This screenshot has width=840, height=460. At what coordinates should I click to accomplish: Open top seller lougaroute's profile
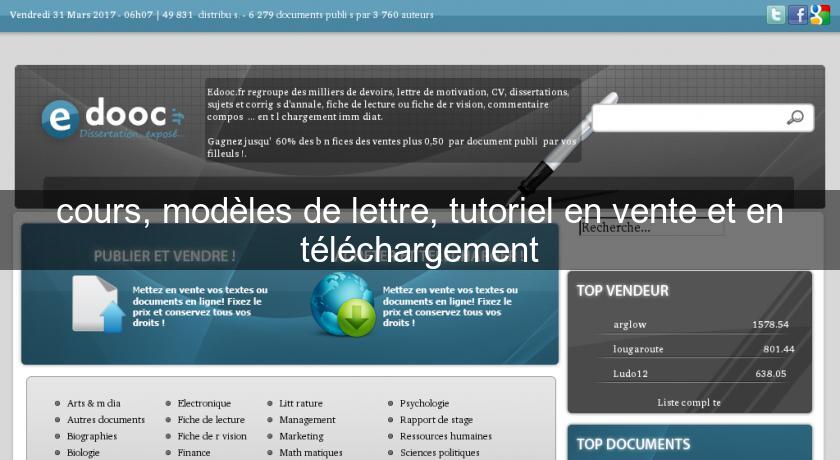tap(638, 349)
